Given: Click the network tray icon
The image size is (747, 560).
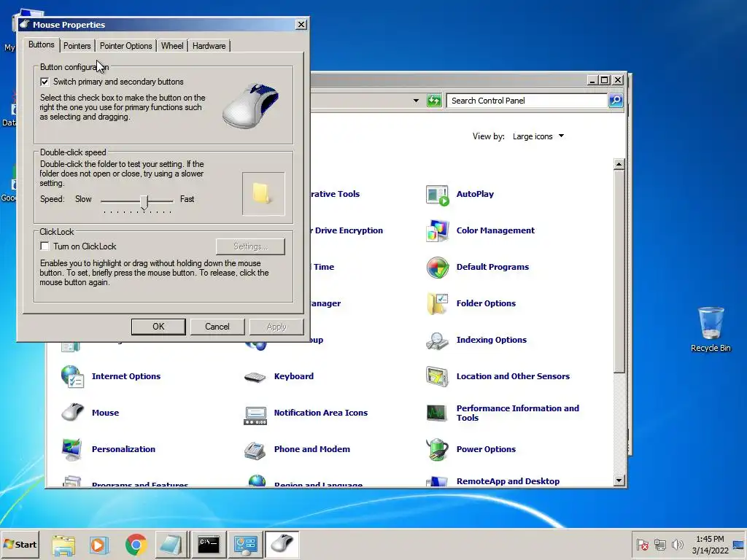Looking at the screenshot, I should (x=659, y=544).
